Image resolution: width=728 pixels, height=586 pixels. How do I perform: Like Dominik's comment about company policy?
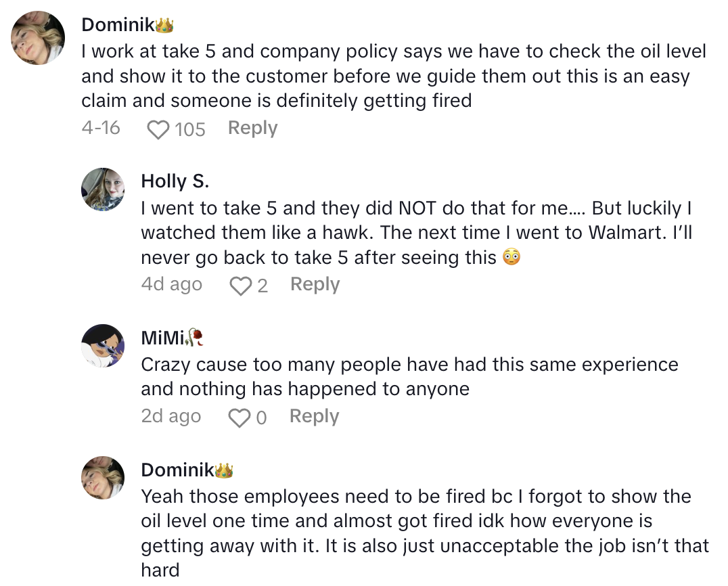(158, 129)
